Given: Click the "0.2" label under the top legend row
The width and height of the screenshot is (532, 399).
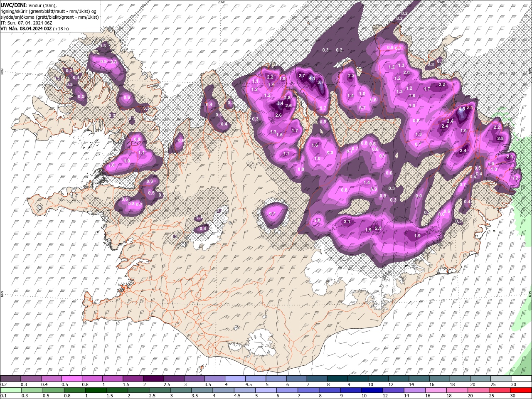Looking at the screenshot, I should tap(4, 384).
